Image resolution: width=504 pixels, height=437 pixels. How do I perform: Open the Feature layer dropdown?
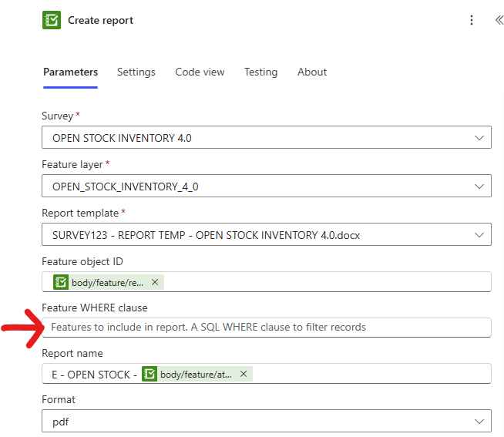tap(267, 186)
